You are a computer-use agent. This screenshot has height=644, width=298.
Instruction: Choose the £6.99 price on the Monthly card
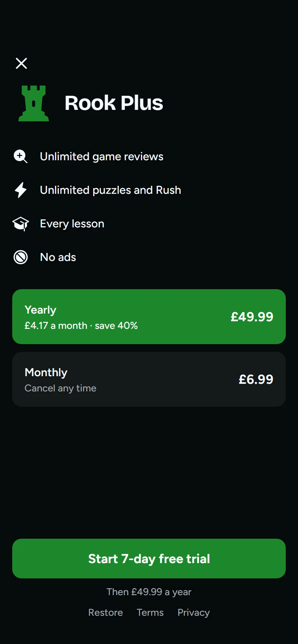coord(256,379)
